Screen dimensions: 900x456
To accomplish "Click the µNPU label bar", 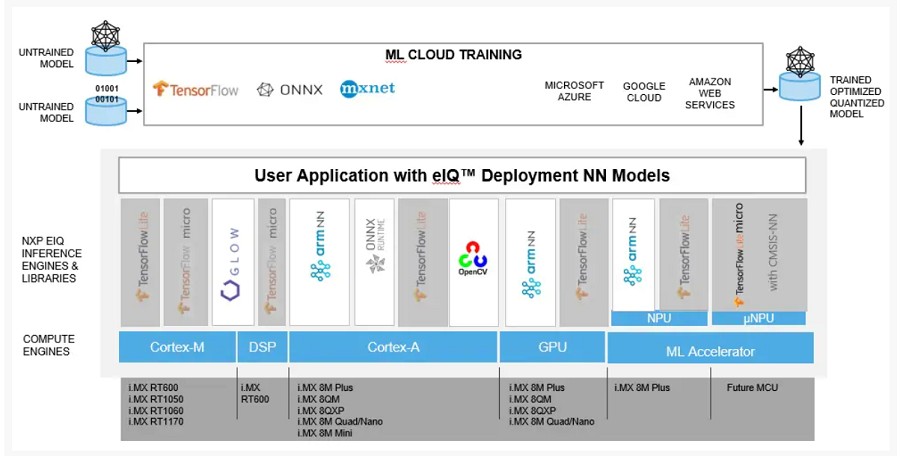I will (759, 319).
